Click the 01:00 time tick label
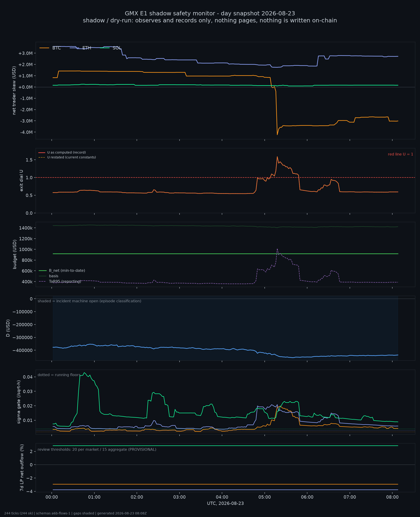420x517 pixels. coord(94,497)
